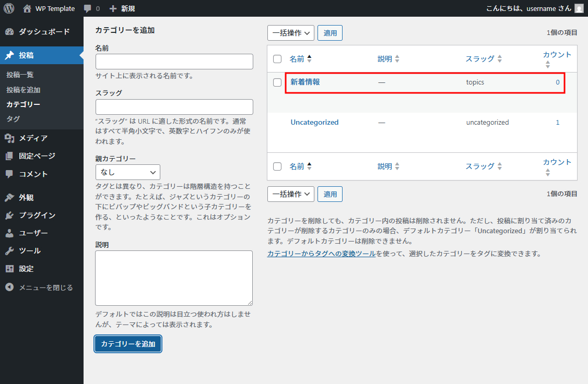
Task: Sort by スラッグ arrows in bottom footer row
Action: (500, 166)
